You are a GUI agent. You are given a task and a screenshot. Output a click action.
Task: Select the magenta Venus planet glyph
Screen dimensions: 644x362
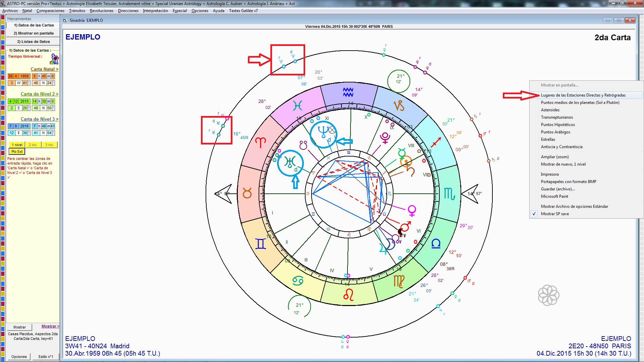(x=412, y=210)
